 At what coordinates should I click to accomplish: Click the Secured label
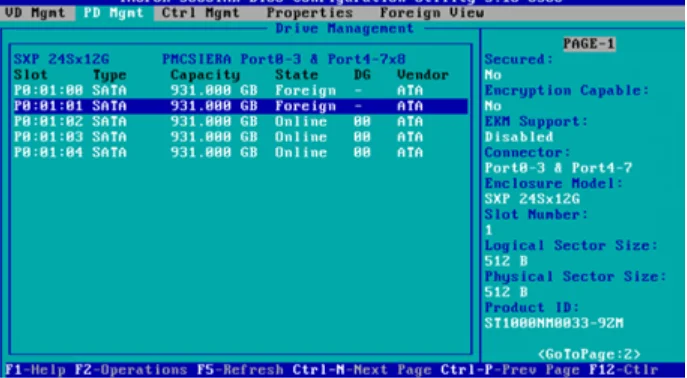tap(519, 59)
